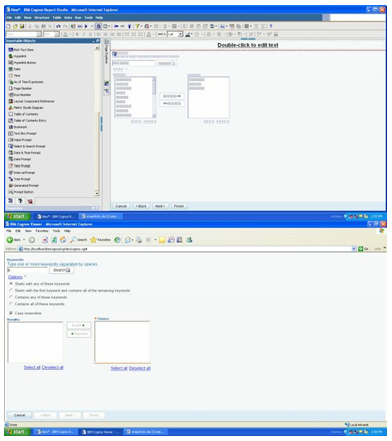Select 'Starts with any of these keywords' radio
The width and height of the screenshot is (392, 441).
point(11,284)
